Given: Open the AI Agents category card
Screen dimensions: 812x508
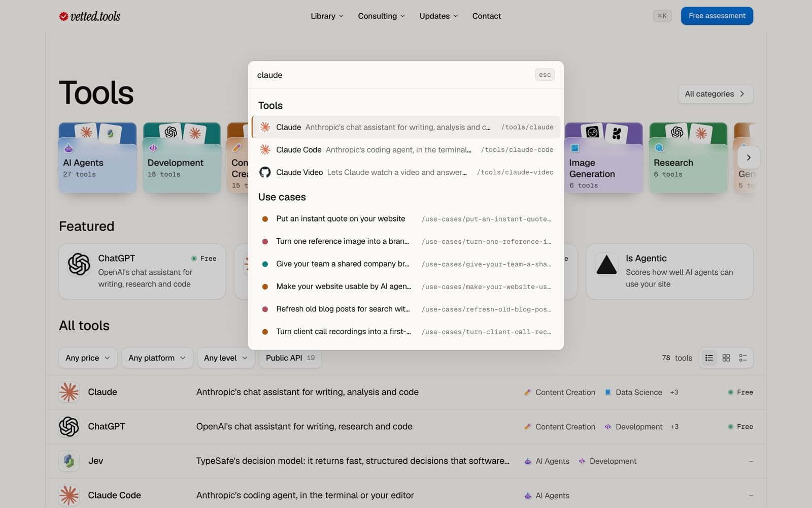Looking at the screenshot, I should pos(97,157).
